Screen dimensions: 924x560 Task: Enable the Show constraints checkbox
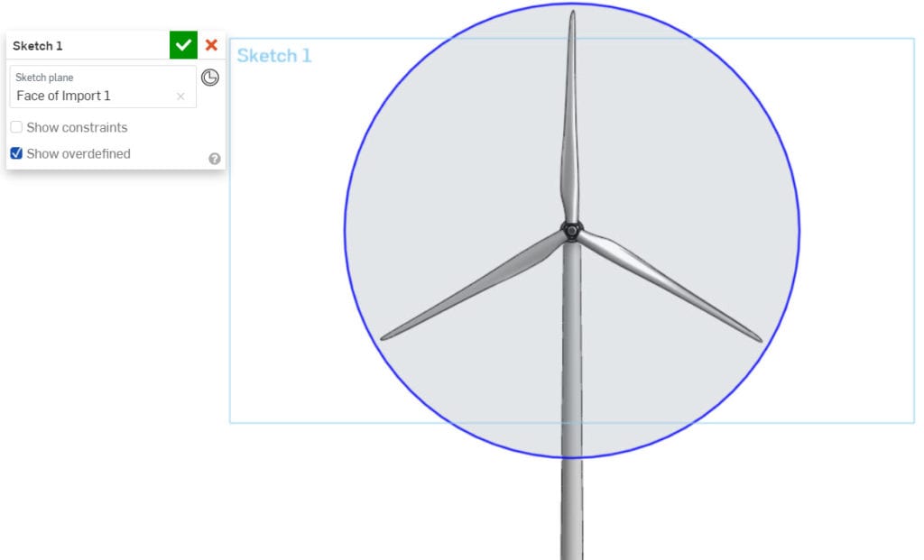click(15, 127)
